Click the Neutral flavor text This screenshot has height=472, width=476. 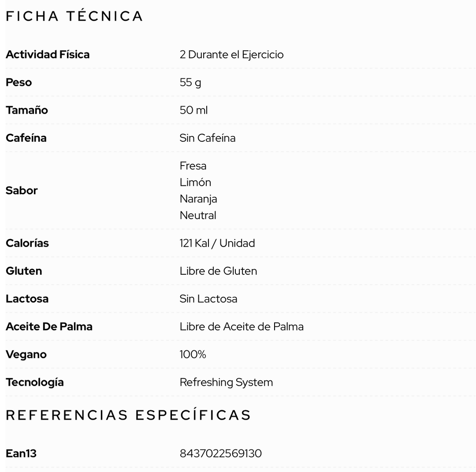click(198, 215)
